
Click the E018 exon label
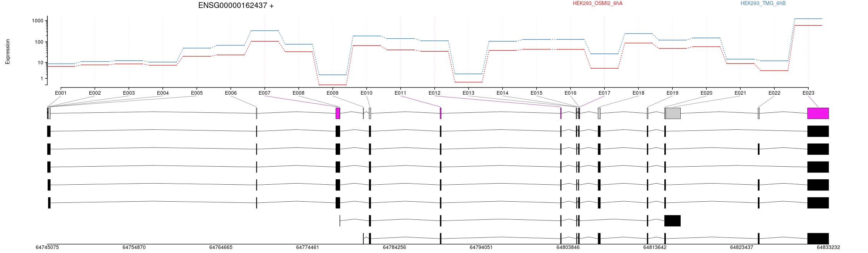pos(638,93)
